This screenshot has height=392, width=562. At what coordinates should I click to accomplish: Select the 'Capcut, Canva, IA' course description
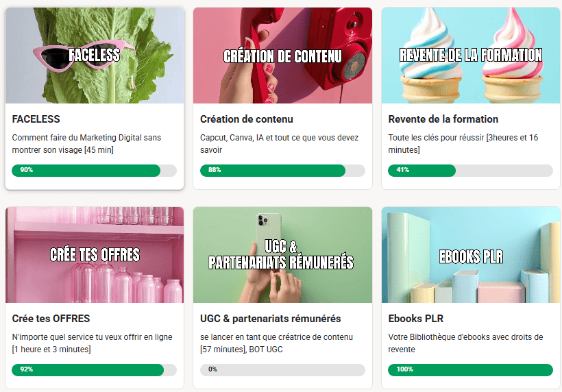[x=279, y=144]
